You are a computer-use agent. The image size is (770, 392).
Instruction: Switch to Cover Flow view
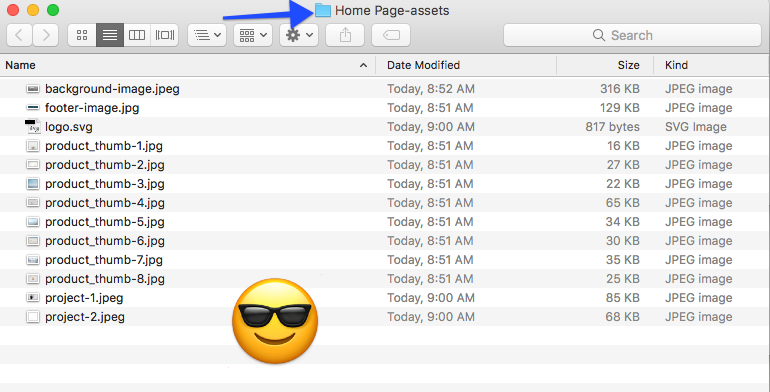pos(165,35)
